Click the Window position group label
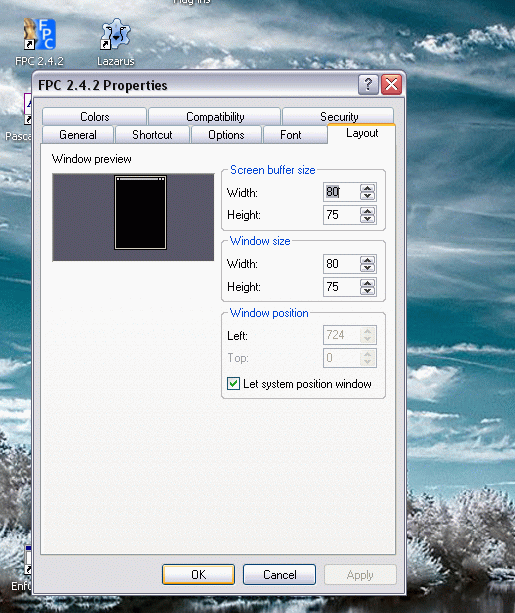This screenshot has width=515, height=613. pos(269,313)
